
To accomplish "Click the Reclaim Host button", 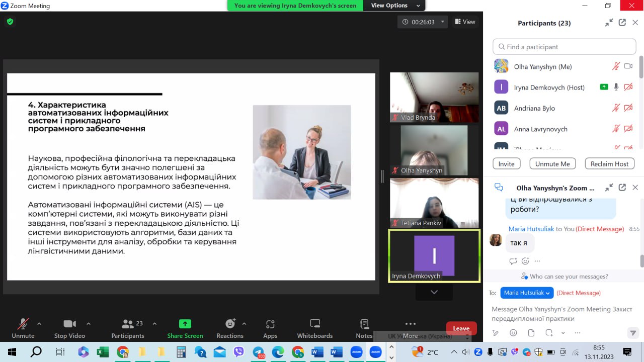I will click(x=609, y=164).
